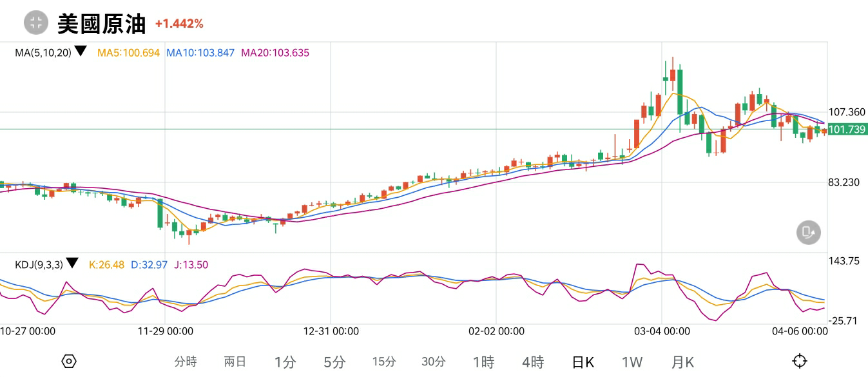Switch chart to 1時 interval
This screenshot has height=377, width=868.
pyautogui.click(x=483, y=362)
